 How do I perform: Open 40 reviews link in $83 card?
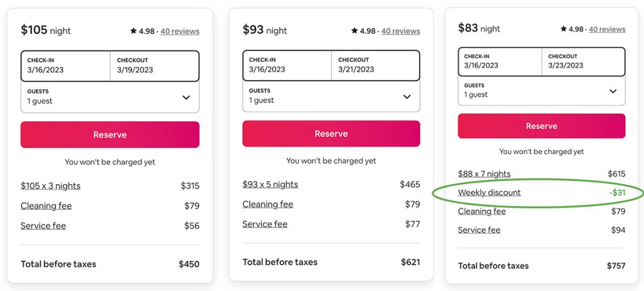click(x=607, y=29)
